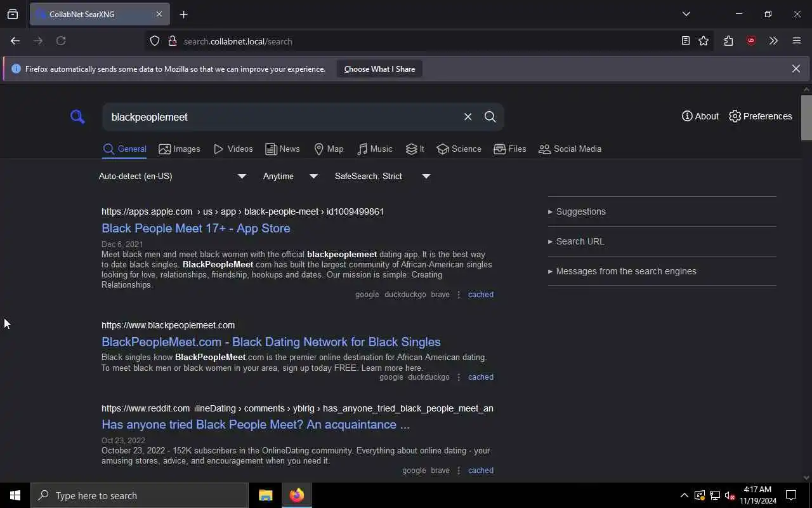Switch to the Map tab
Viewport: 812px width, 508px height.
click(329, 149)
